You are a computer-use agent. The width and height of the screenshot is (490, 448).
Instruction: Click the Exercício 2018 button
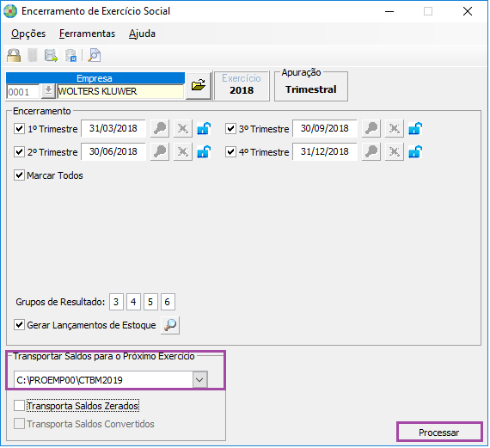click(242, 85)
